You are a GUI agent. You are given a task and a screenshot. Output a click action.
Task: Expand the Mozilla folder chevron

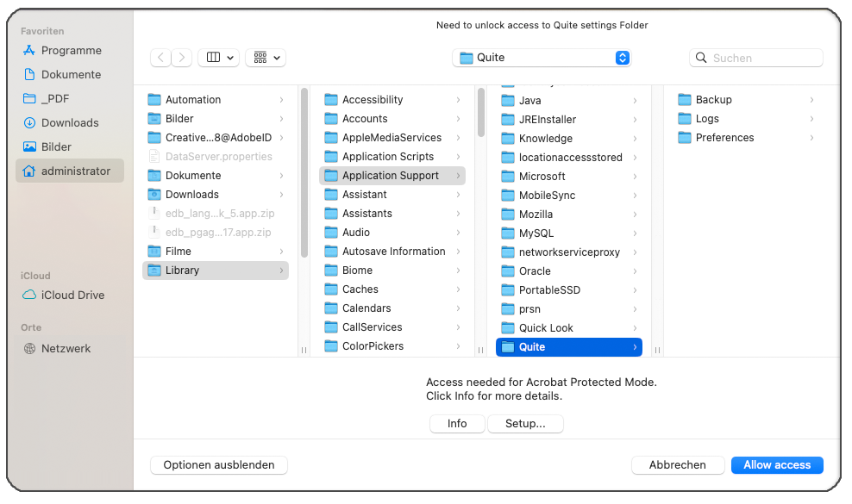coord(635,215)
